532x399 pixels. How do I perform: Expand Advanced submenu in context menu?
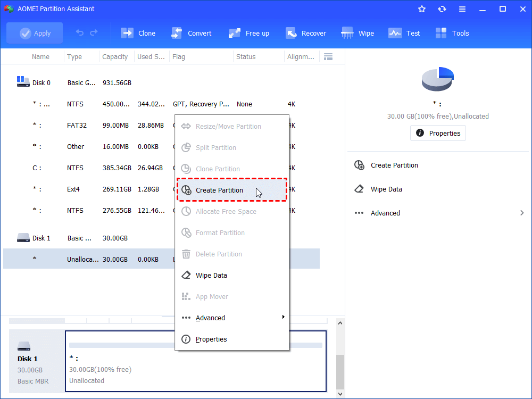tap(232, 318)
